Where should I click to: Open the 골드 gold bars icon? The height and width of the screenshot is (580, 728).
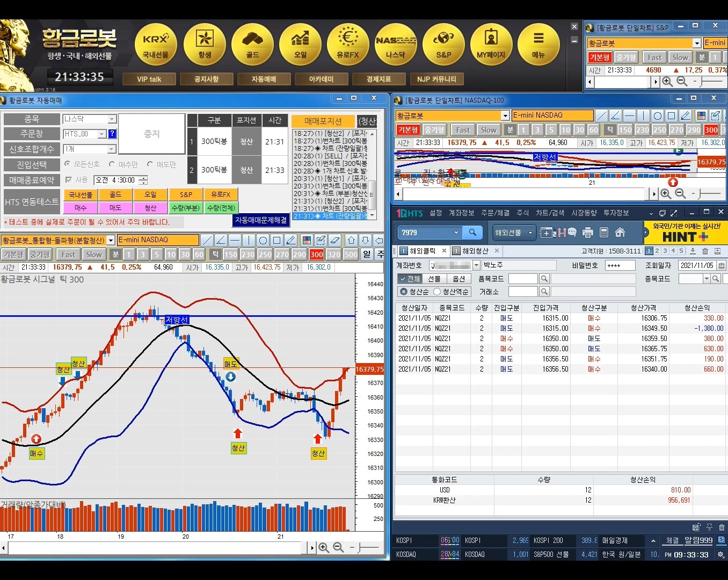pos(252,45)
